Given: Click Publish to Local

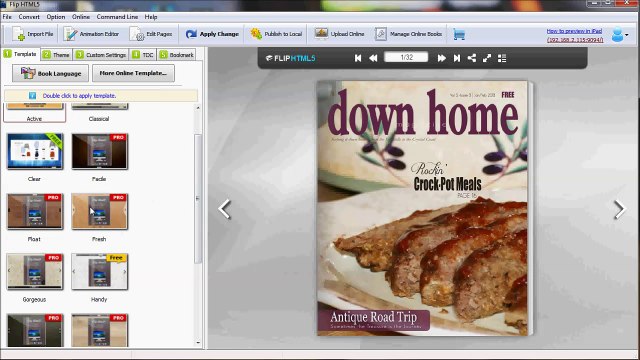Looking at the screenshot, I should click(x=276, y=34).
